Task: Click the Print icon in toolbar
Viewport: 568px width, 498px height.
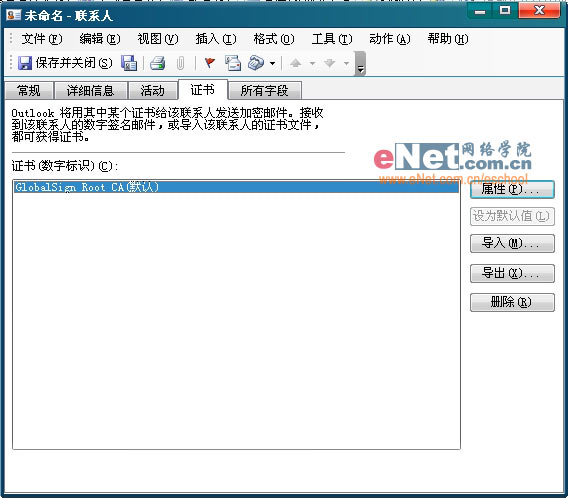Action: (158, 63)
